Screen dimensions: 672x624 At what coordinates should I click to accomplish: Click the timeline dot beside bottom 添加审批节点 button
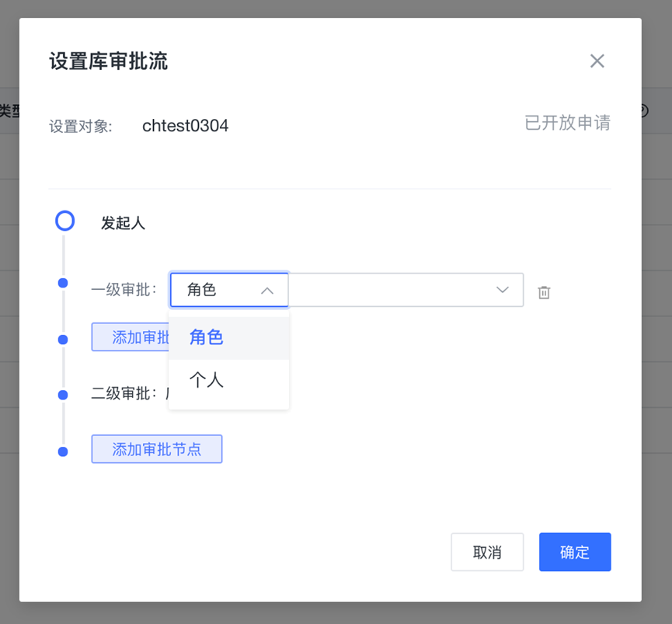click(63, 451)
